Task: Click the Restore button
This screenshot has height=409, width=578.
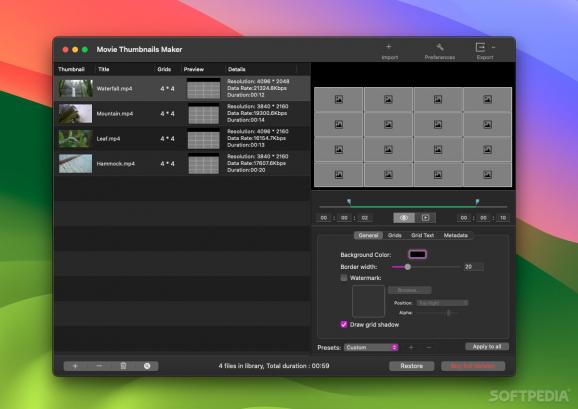Action: click(411, 366)
